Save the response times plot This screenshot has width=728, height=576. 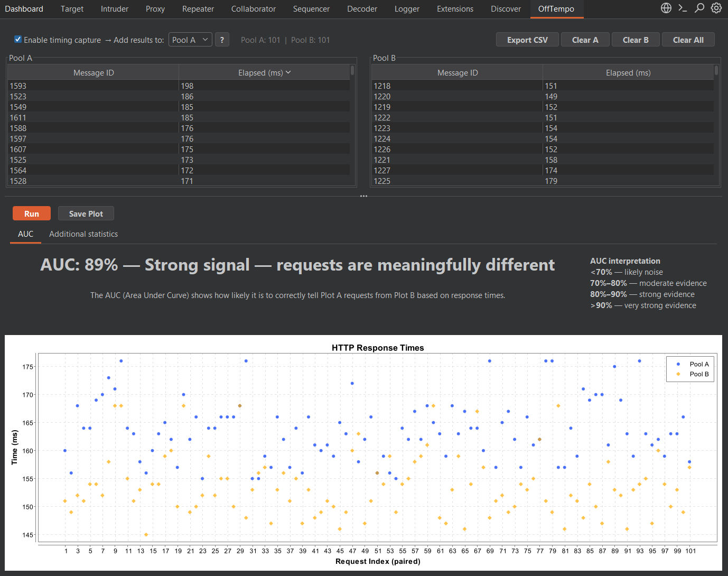tap(86, 213)
